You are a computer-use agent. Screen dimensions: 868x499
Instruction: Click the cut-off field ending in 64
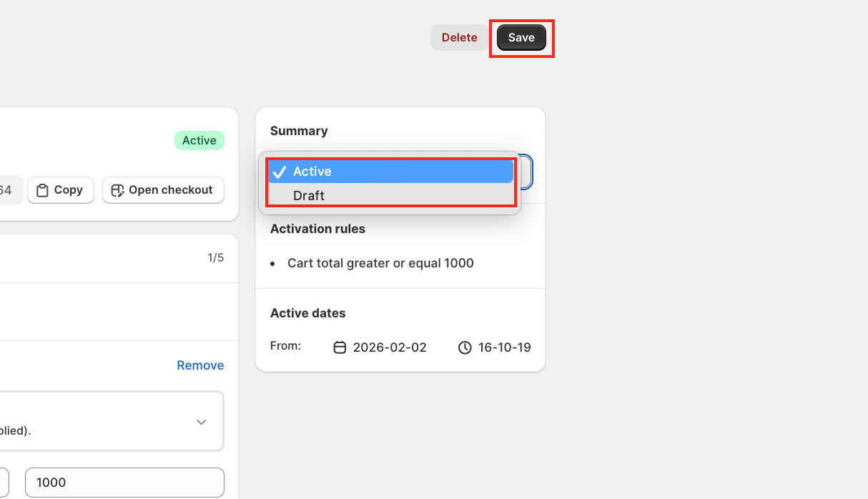(x=9, y=190)
